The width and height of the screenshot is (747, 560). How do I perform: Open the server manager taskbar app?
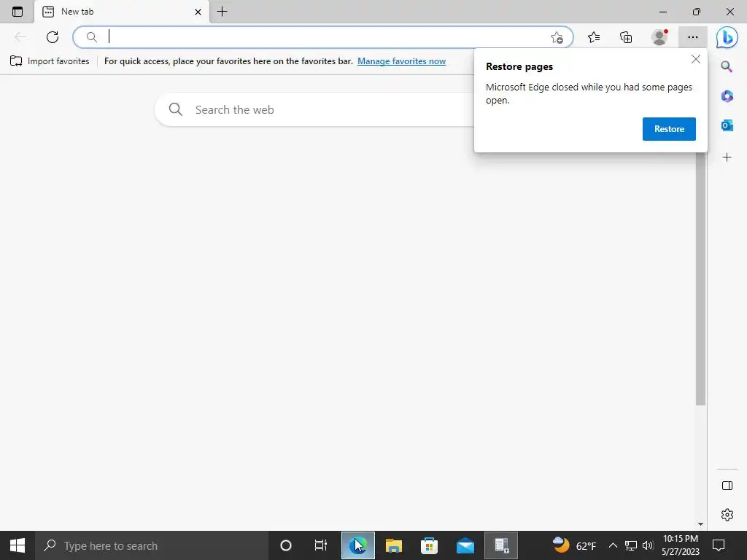501,545
